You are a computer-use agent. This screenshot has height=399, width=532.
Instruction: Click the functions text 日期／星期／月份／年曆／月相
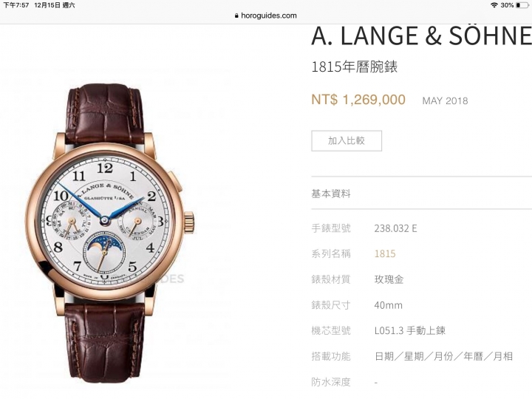(443, 356)
